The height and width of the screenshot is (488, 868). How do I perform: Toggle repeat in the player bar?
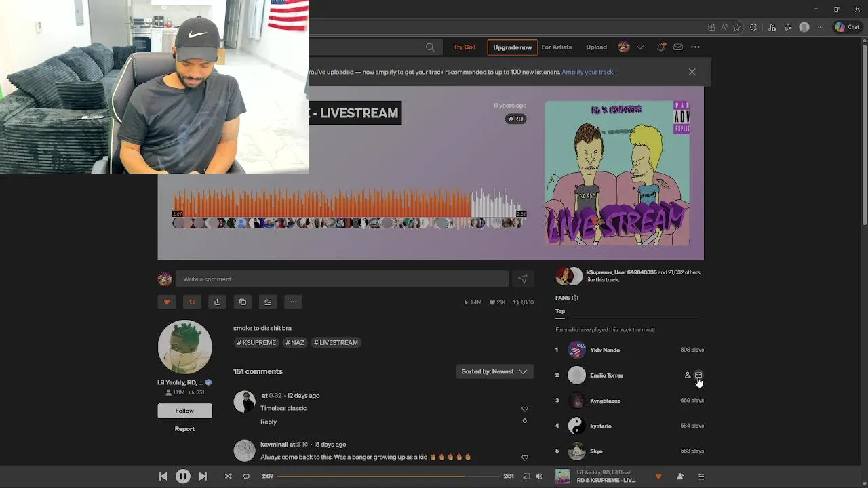click(246, 476)
